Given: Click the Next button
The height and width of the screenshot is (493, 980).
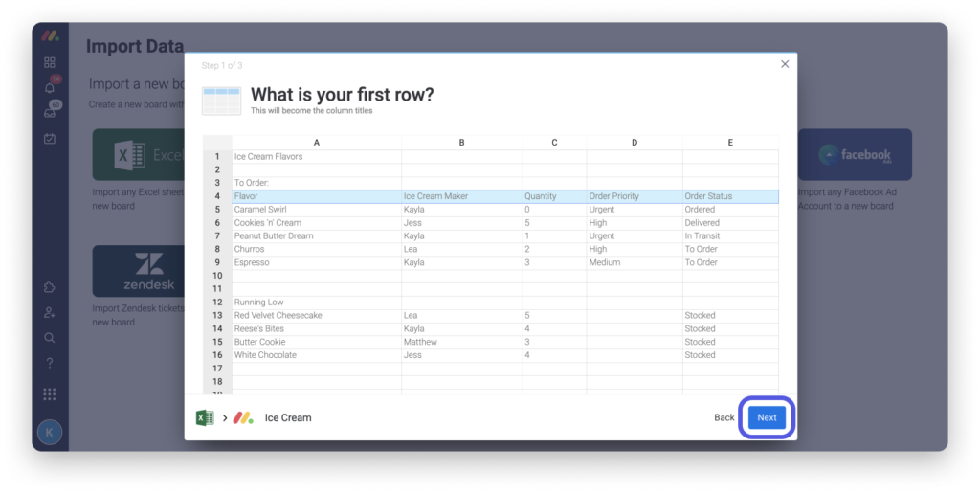Looking at the screenshot, I should click(767, 418).
